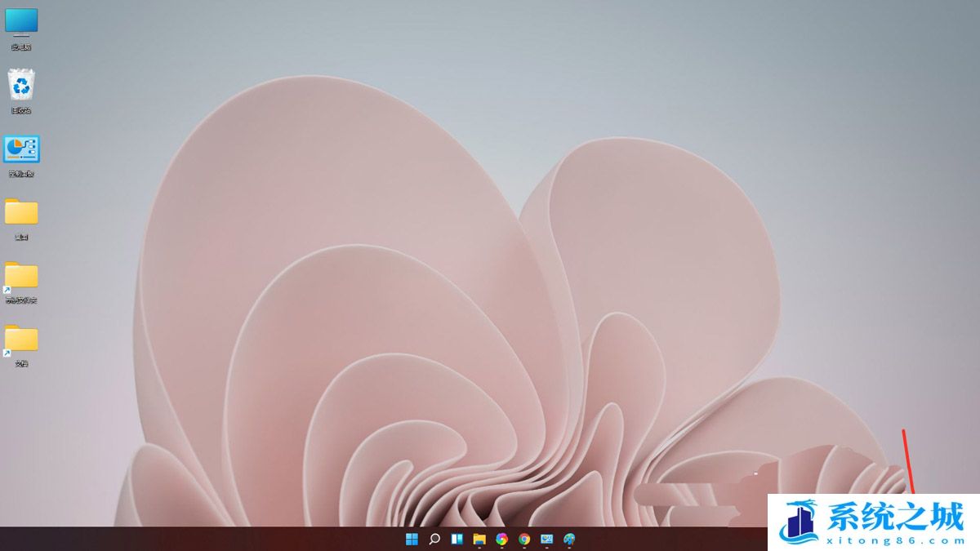Screen dimensions: 980x551
Task: Open the colorful pinwheel app on taskbar
Action: coord(501,539)
